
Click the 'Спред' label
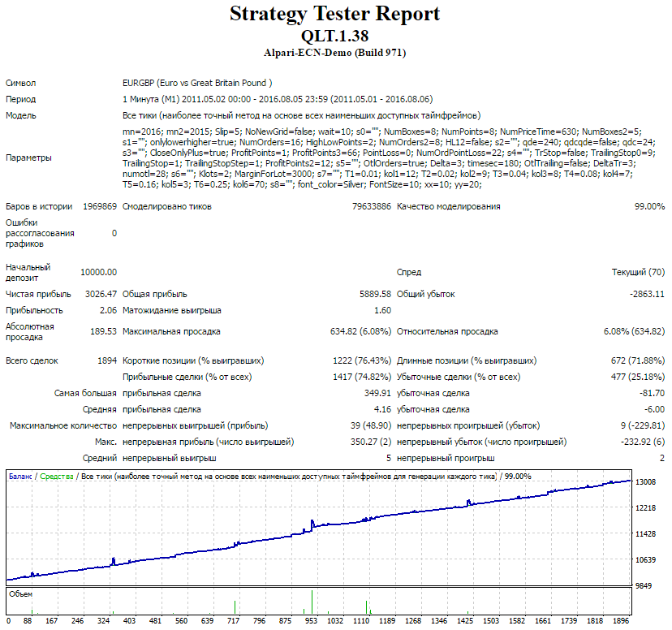(409, 272)
